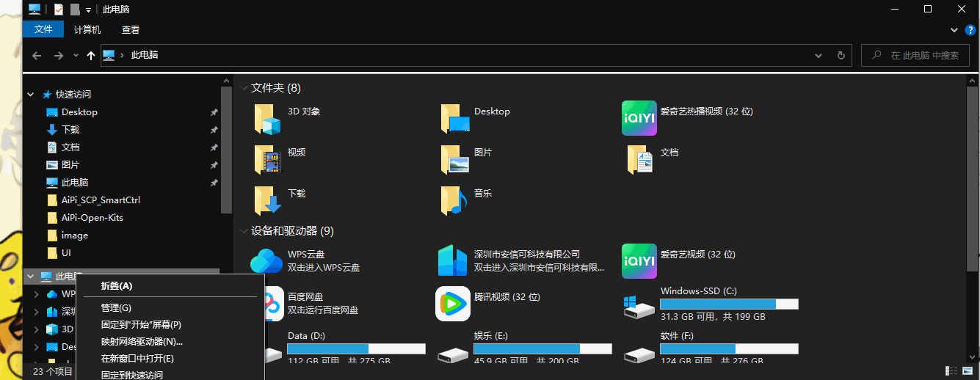Viewport: 980px width, 380px height.
Task: Select Desktop under 快速访问
Action: tap(79, 112)
